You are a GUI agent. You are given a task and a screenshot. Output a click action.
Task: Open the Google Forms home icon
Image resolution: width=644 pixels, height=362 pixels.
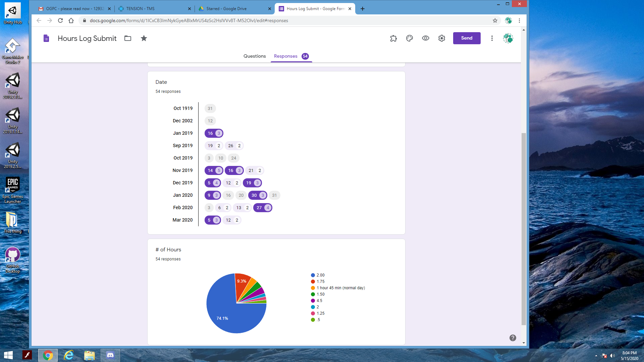(x=46, y=38)
